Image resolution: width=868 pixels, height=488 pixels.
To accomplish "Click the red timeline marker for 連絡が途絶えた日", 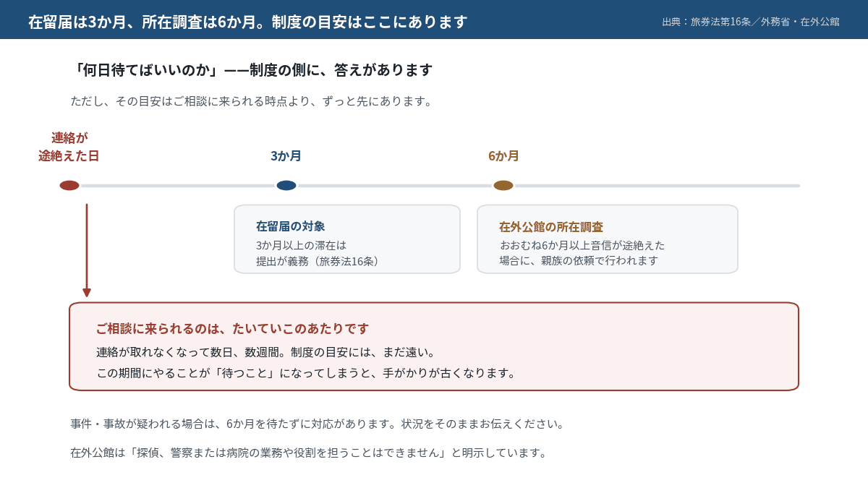I will [x=69, y=185].
